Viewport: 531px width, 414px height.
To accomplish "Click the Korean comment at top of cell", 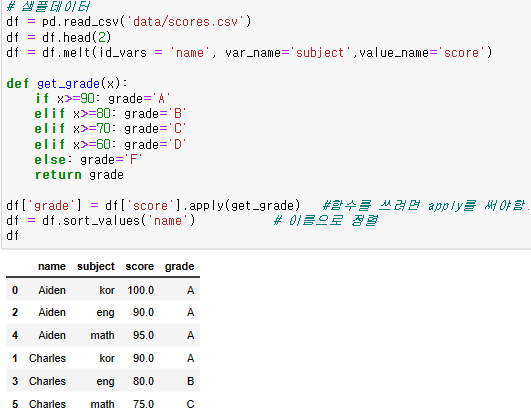I will point(48,6).
